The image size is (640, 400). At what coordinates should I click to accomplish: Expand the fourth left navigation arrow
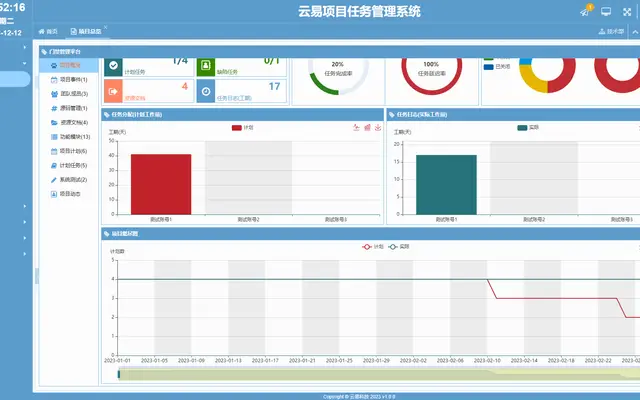click(x=24, y=222)
